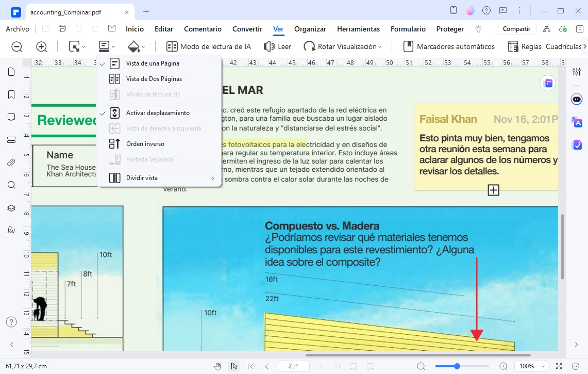
Task: Open the fields list panel in the left sidebar
Action: tap(11, 140)
